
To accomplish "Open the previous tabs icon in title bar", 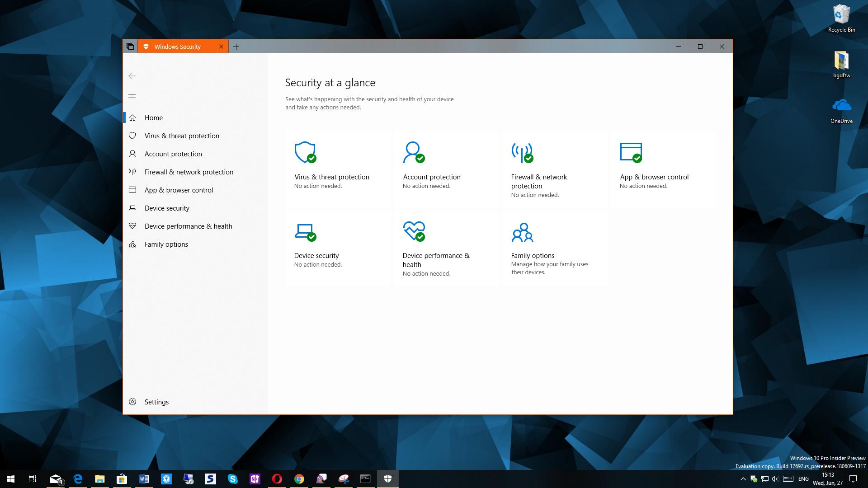I will click(130, 47).
